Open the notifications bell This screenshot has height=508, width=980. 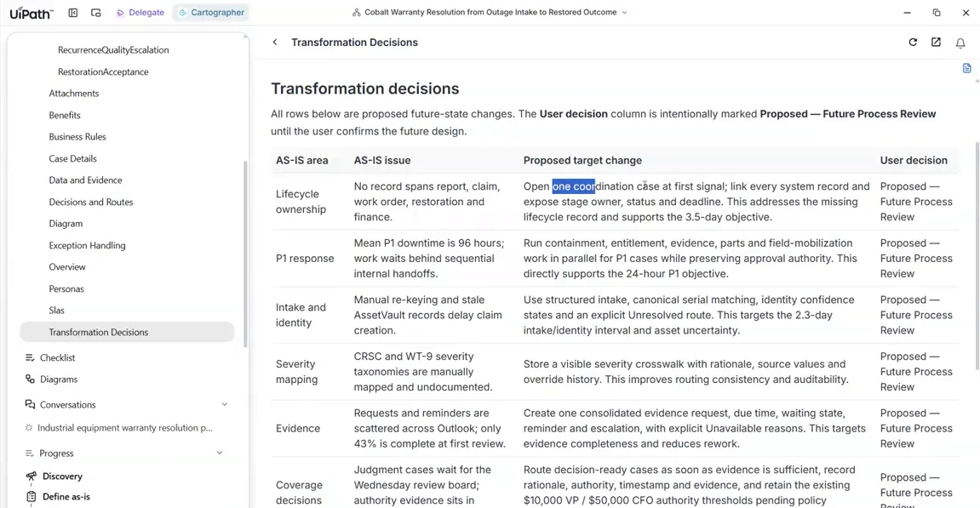(x=960, y=43)
